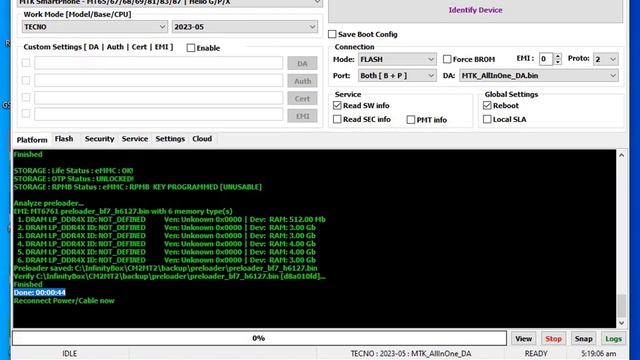Image resolution: width=640 pixels, height=360 pixels.
Task: Click the IDLE status bar entry
Action: pyautogui.click(x=69, y=354)
